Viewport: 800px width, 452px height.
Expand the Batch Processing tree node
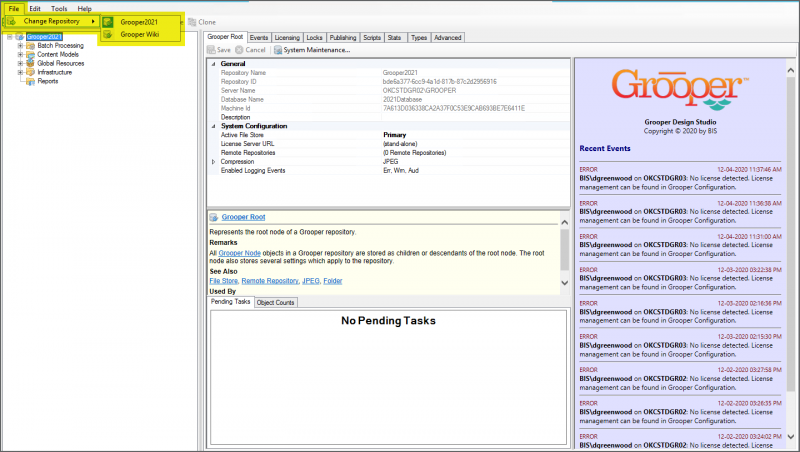point(20,46)
